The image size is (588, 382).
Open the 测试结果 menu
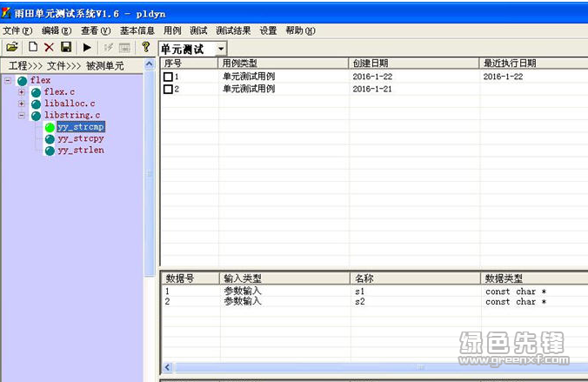233,30
